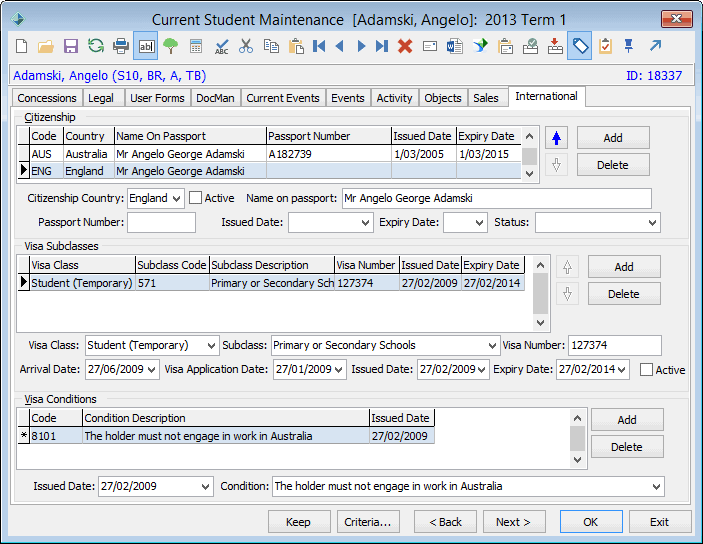Viewport: 703px width, 544px height.
Task: Tick the citizenship Active checkbox
Action: (x=195, y=198)
